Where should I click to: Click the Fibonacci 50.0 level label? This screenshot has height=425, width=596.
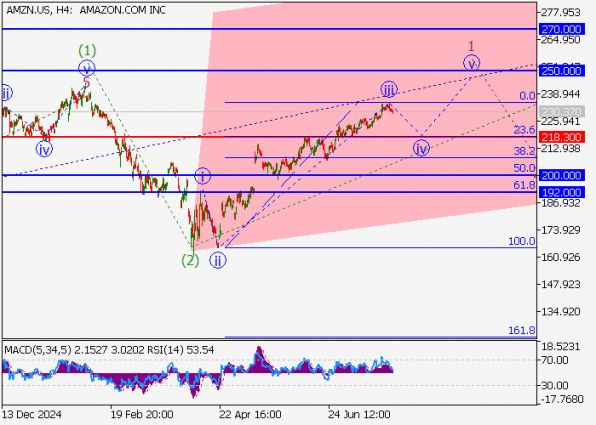(525, 168)
